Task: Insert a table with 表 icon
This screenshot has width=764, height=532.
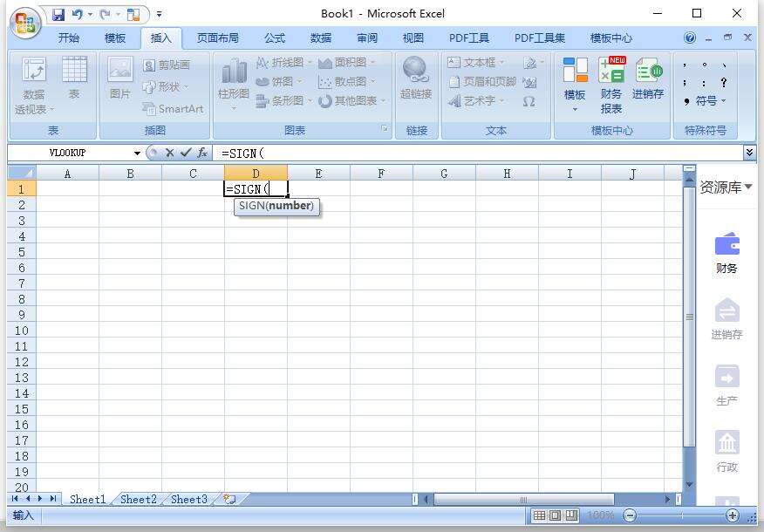Action: [x=74, y=78]
